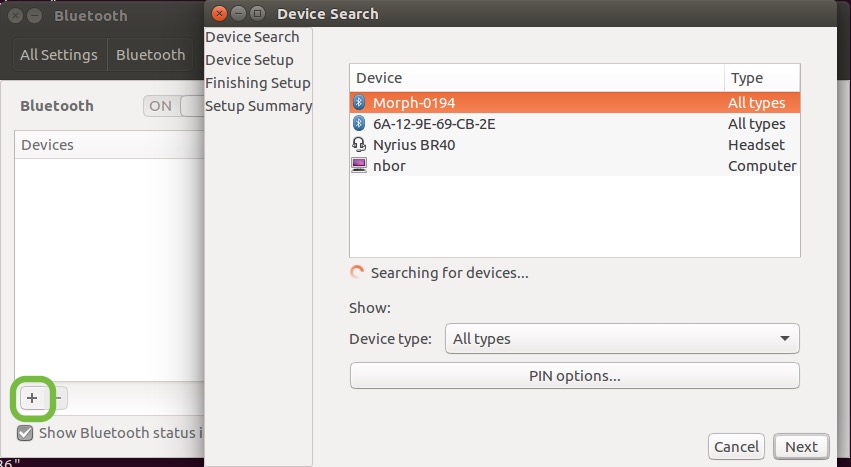Select the Nyrius BR40 headset row
The width and height of the screenshot is (851, 467).
575,144
